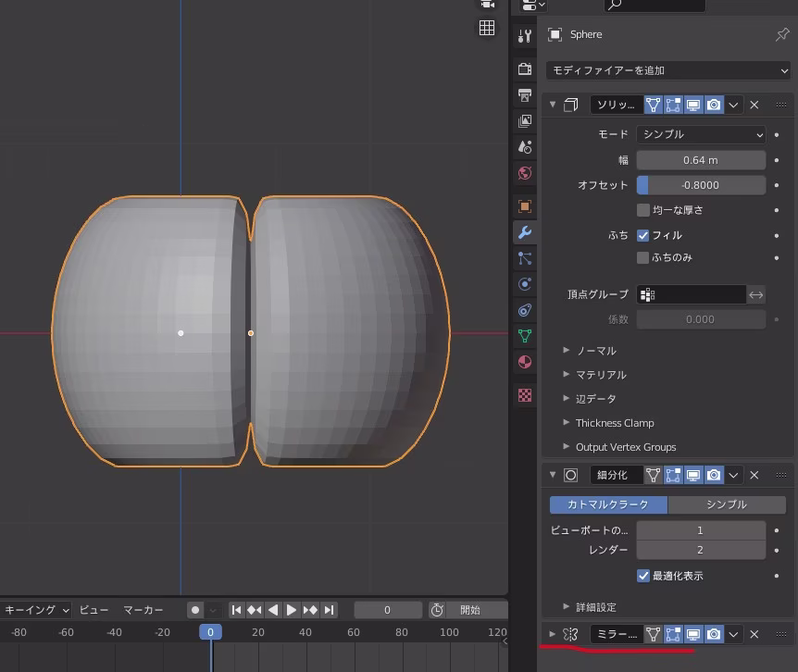Open the Modifier properties wrench tab

pyautogui.click(x=525, y=232)
